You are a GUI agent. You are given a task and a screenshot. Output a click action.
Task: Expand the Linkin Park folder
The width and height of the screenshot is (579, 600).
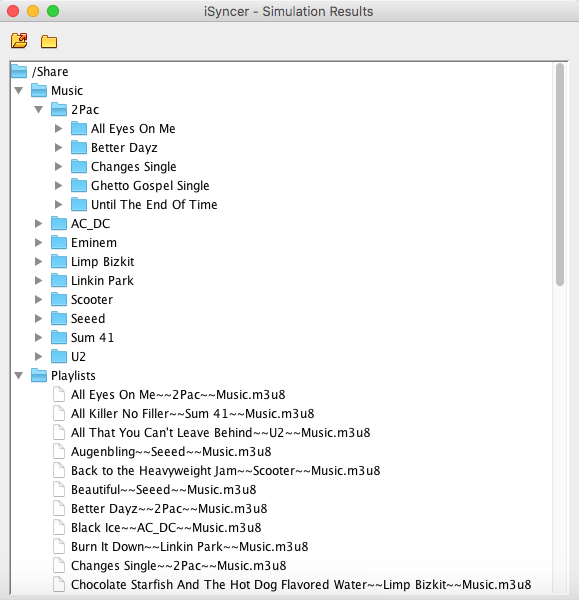[x=38, y=280]
